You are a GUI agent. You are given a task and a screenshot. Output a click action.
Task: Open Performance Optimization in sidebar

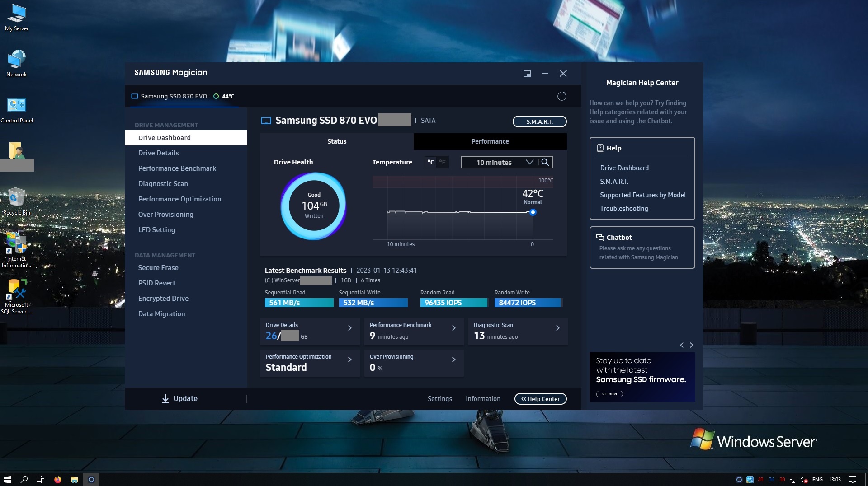pyautogui.click(x=186, y=199)
